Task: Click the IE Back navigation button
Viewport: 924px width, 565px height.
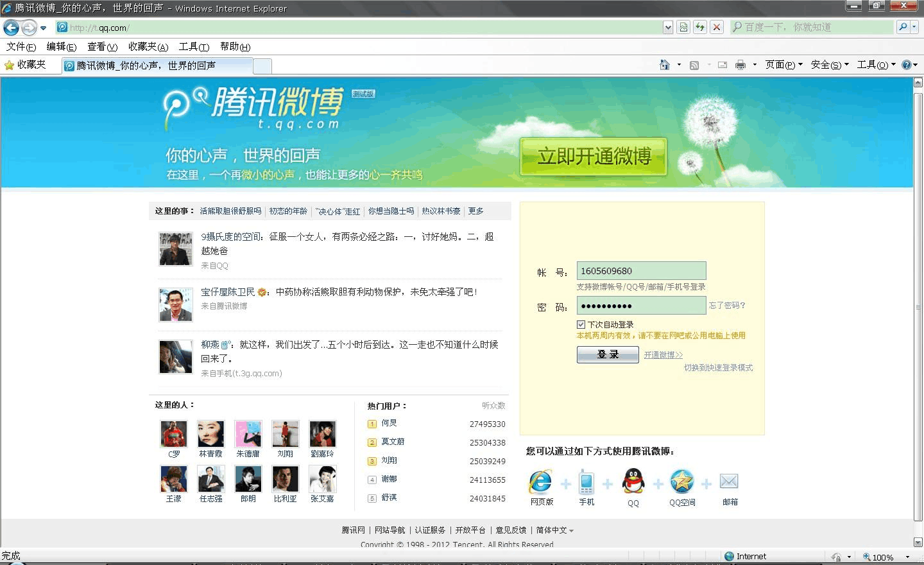Action: 12,28
